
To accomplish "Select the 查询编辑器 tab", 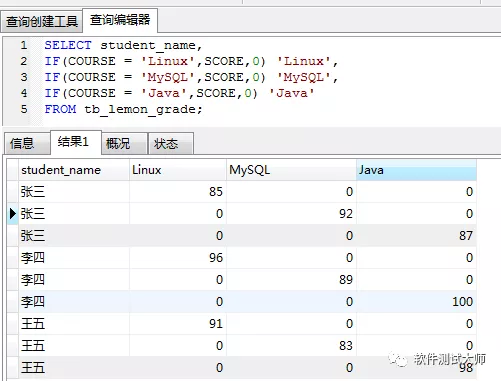I will click(120, 20).
